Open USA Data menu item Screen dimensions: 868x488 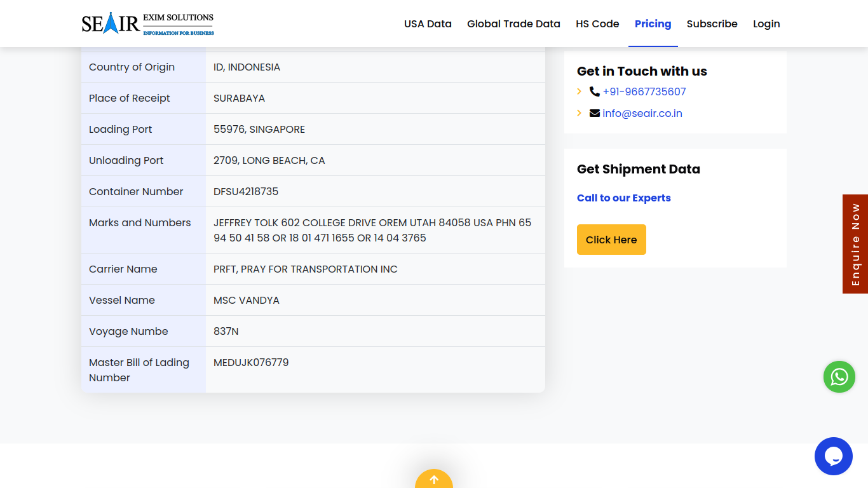428,24
